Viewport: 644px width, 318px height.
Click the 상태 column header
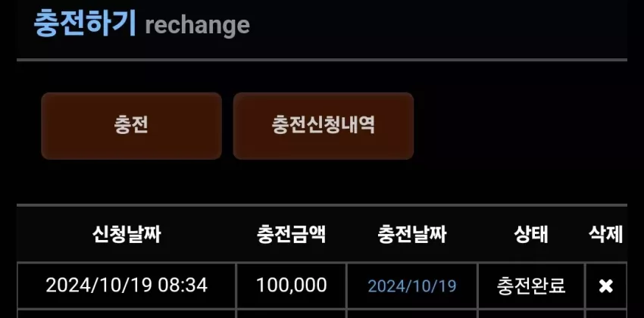click(x=531, y=235)
